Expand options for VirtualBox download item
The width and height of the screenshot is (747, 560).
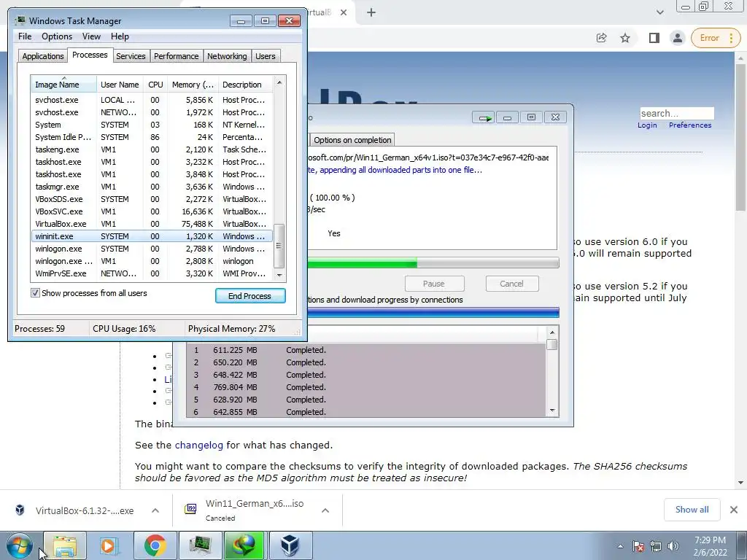click(155, 510)
